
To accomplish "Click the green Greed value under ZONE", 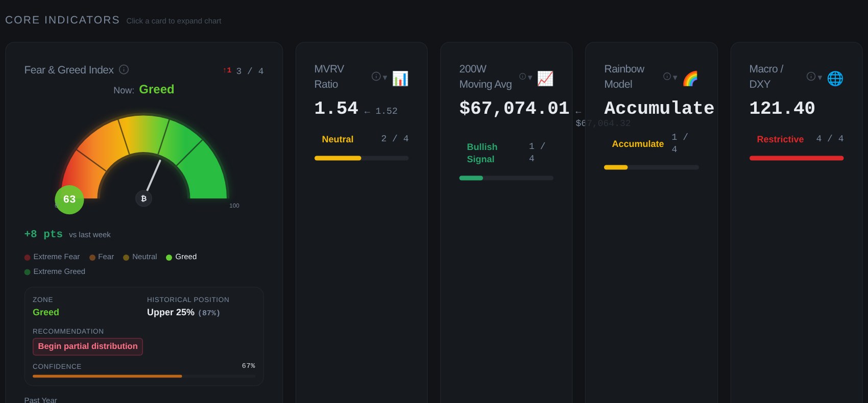I will [46, 312].
